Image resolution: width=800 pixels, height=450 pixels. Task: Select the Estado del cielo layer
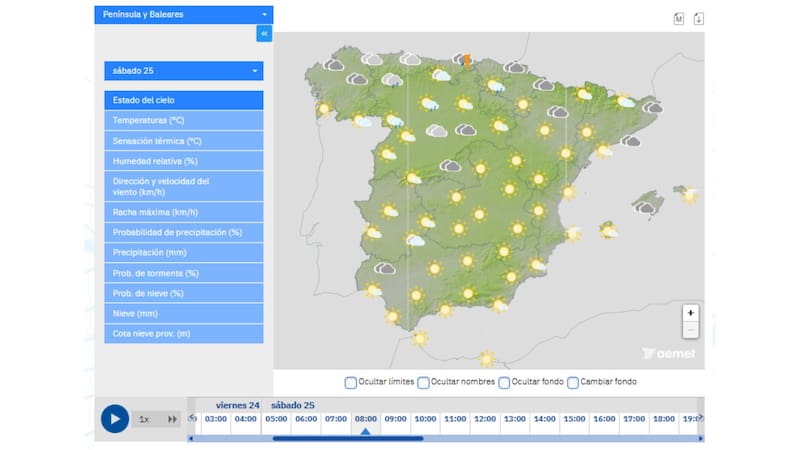[x=184, y=101]
